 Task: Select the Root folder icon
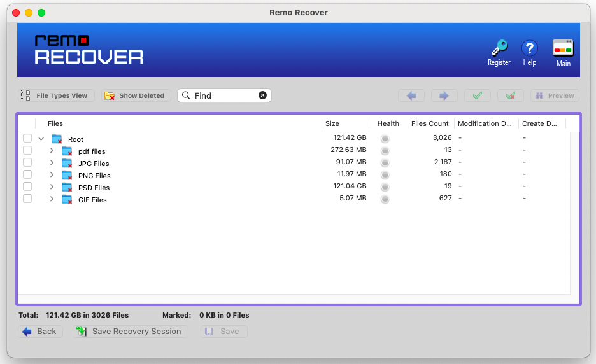(x=57, y=139)
